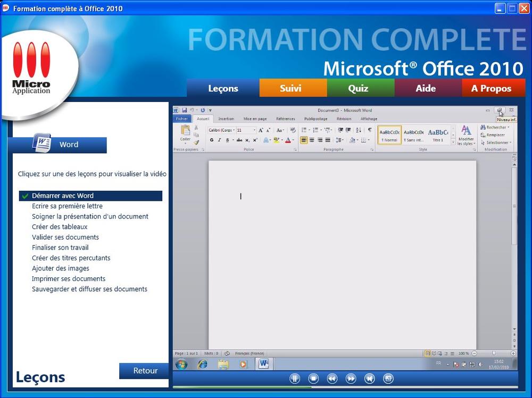Switch to the Mise en page ribbon tab
This screenshot has height=398, width=532.
(x=255, y=118)
